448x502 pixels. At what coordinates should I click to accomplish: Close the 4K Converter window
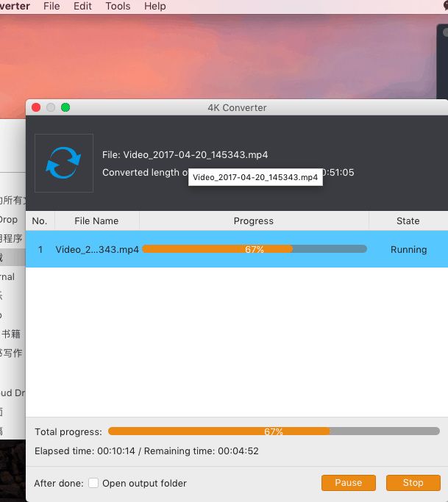point(36,107)
